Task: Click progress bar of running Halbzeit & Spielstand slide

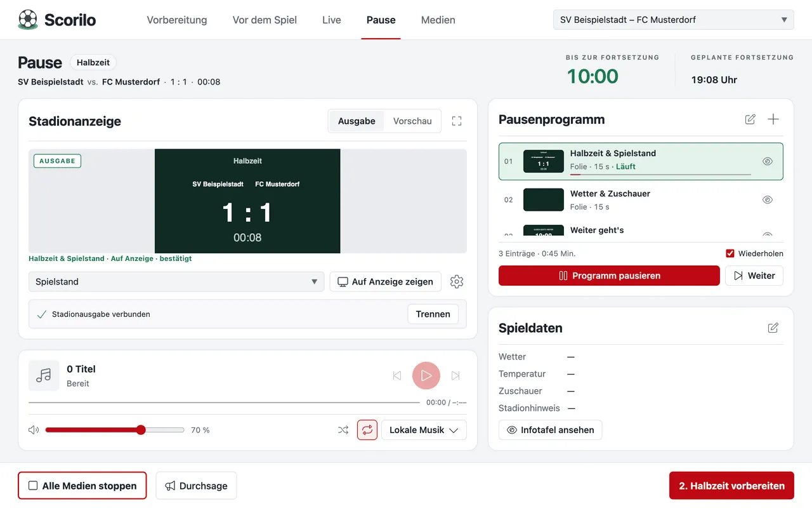Action: (x=660, y=175)
